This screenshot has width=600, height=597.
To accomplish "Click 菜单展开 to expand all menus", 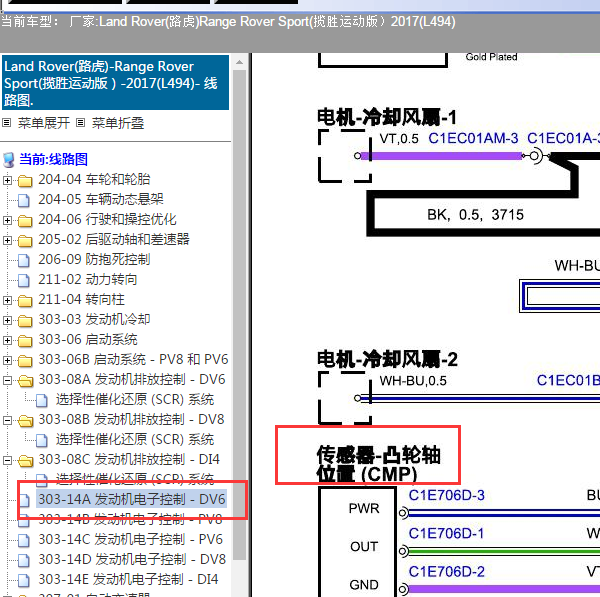I will [44, 123].
